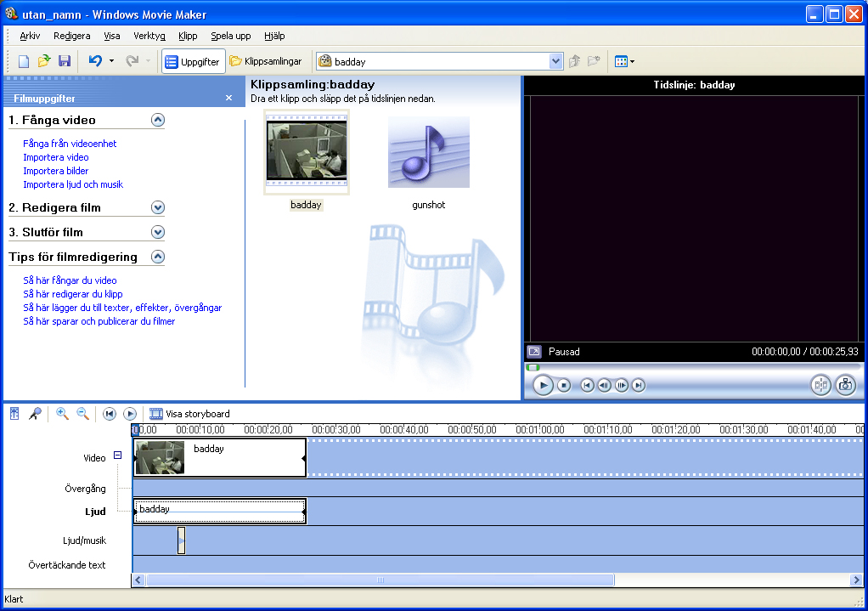Open the Så här redigerar du klipp tip
The height and width of the screenshot is (611, 868).
tap(73, 294)
